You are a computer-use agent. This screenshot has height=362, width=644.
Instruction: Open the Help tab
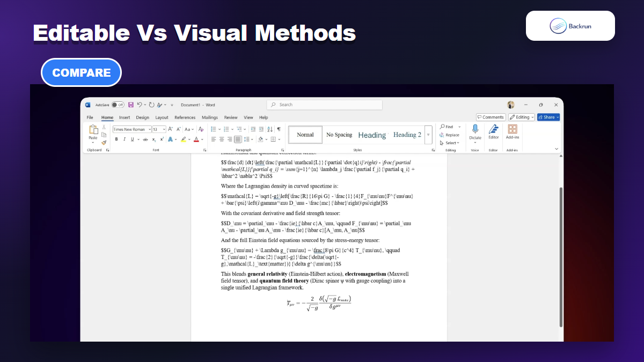(x=264, y=117)
